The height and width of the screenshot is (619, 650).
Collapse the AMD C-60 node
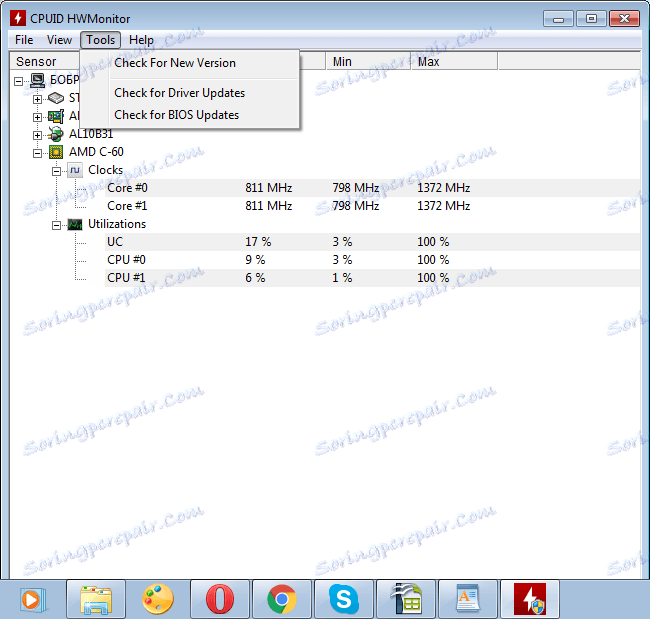37,153
